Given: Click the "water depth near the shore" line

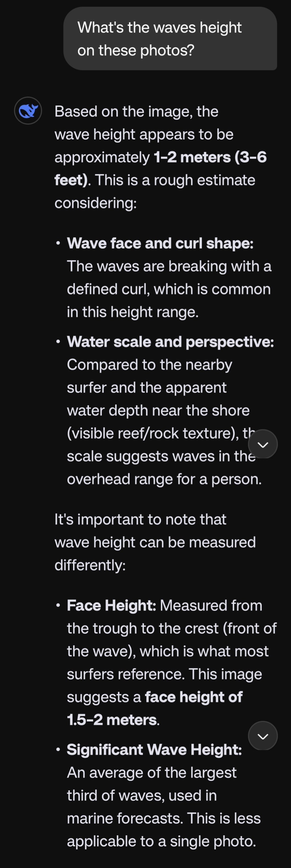Looking at the screenshot, I should coord(158,410).
